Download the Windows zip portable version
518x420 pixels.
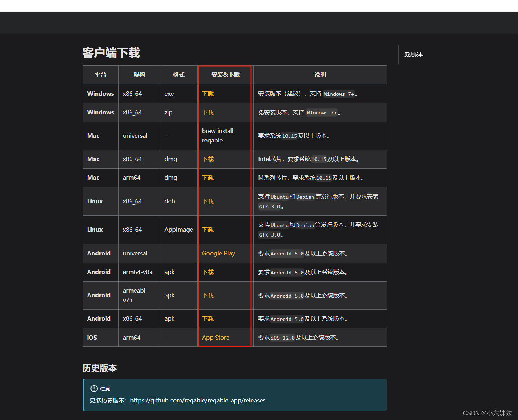click(208, 113)
